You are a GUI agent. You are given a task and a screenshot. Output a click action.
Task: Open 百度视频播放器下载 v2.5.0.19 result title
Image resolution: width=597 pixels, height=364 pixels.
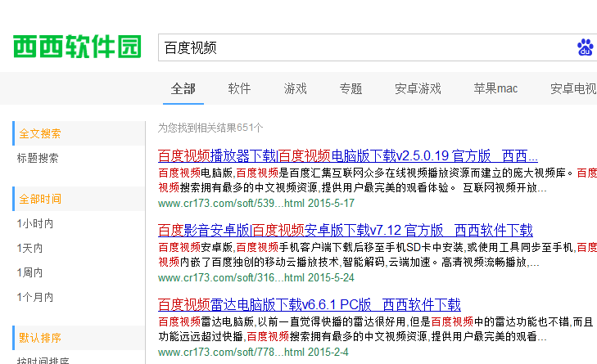347,156
